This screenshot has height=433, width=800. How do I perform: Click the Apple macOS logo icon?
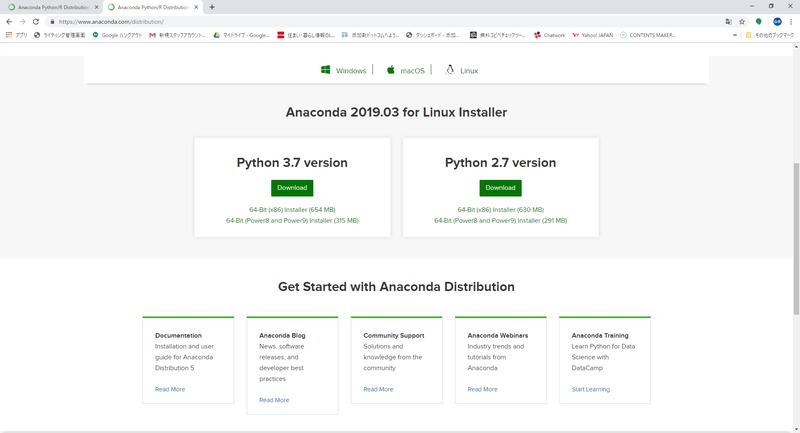[390, 70]
